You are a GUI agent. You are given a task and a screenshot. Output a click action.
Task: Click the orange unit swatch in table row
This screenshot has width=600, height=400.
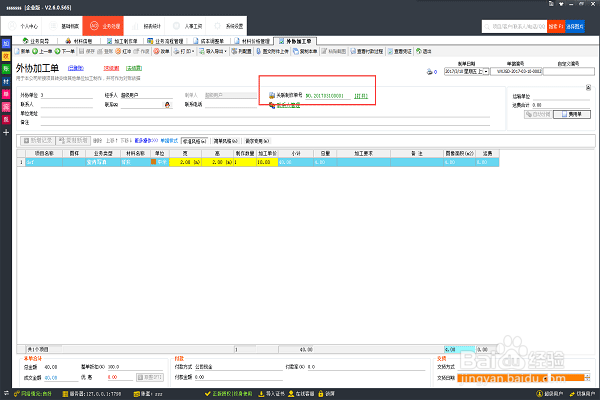click(153, 162)
